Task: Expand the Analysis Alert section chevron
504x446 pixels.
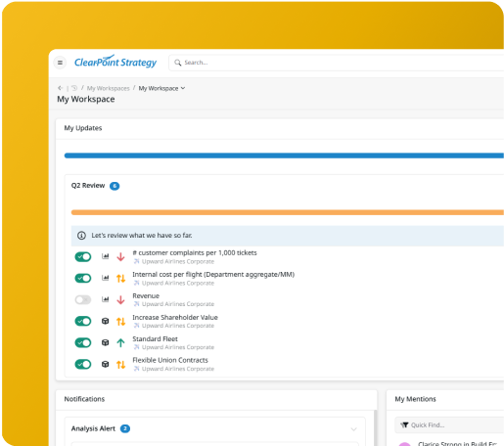Action: pos(353,429)
